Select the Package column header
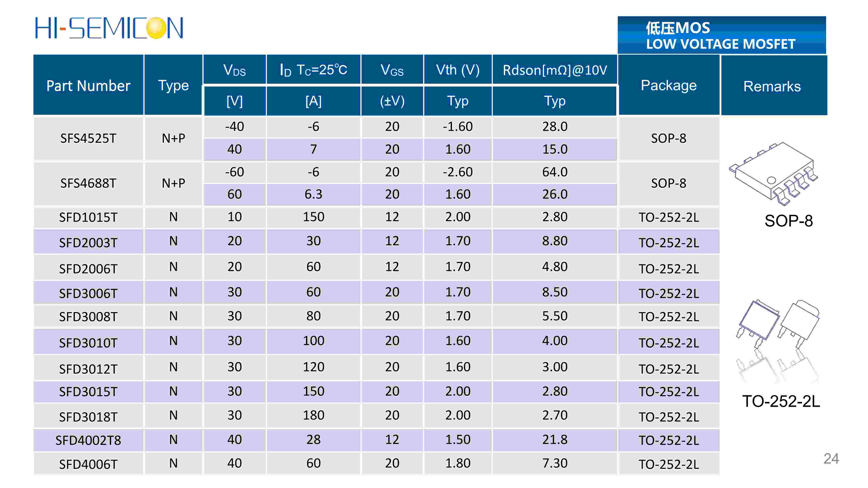868x488 pixels. point(669,85)
